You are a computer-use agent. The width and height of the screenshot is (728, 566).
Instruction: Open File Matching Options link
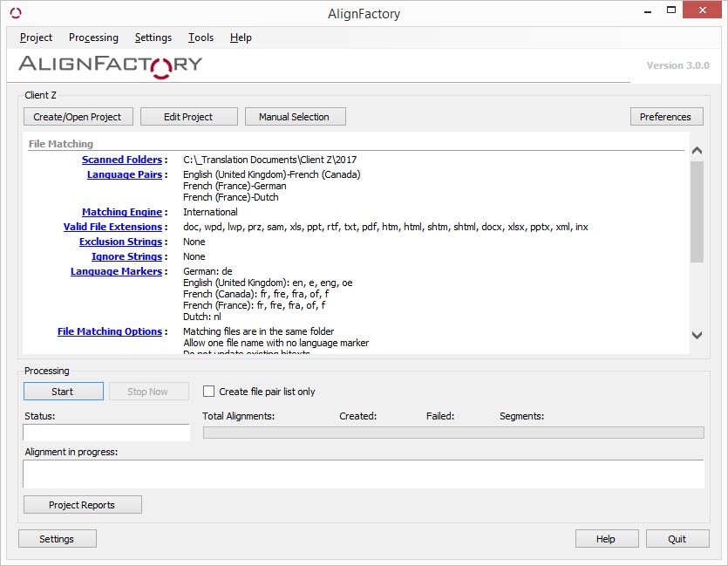[110, 332]
